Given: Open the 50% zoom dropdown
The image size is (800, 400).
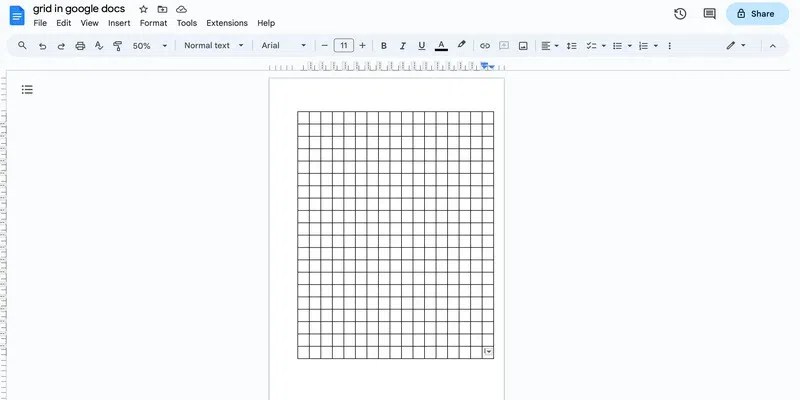Looking at the screenshot, I should (150, 46).
